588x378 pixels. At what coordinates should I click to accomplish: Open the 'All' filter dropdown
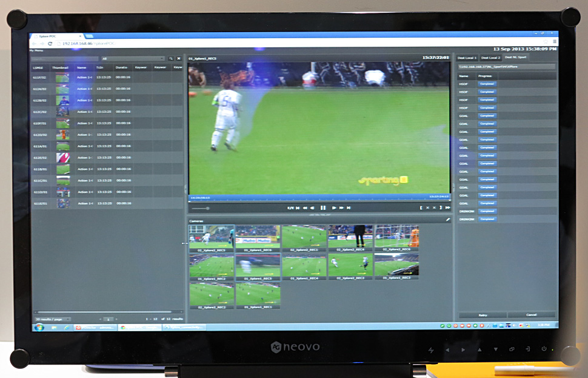[133, 58]
